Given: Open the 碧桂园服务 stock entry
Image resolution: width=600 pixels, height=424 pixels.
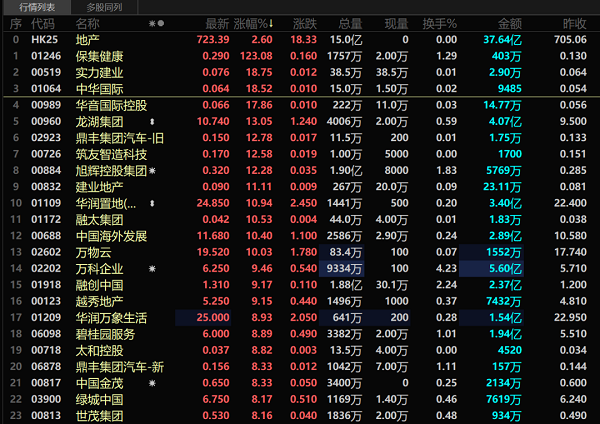Looking at the screenshot, I should 105,334.
